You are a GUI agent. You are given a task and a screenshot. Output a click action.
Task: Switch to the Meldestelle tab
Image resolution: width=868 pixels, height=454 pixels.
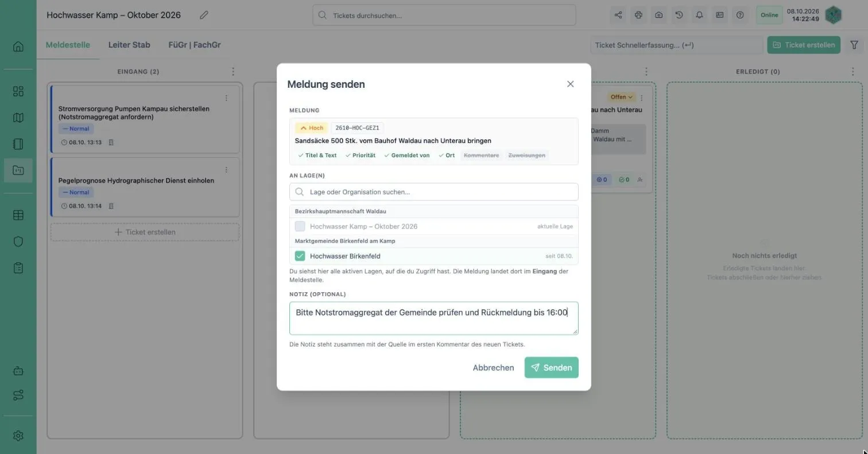68,45
